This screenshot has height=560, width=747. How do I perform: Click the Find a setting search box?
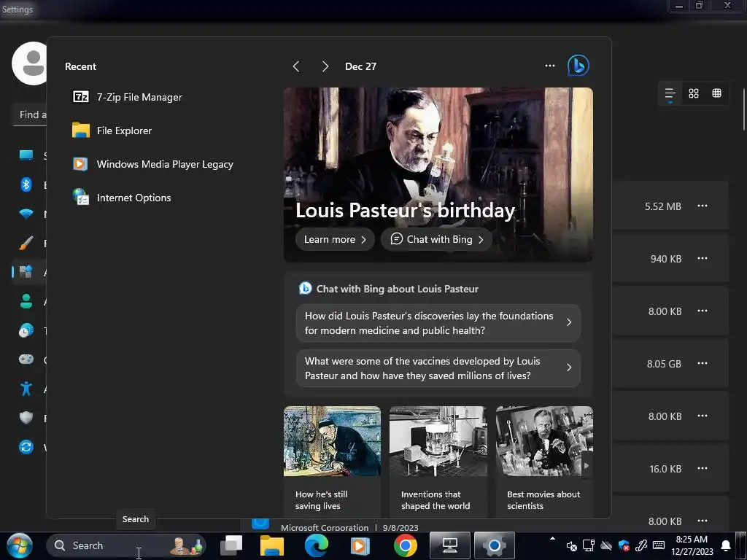29,114
